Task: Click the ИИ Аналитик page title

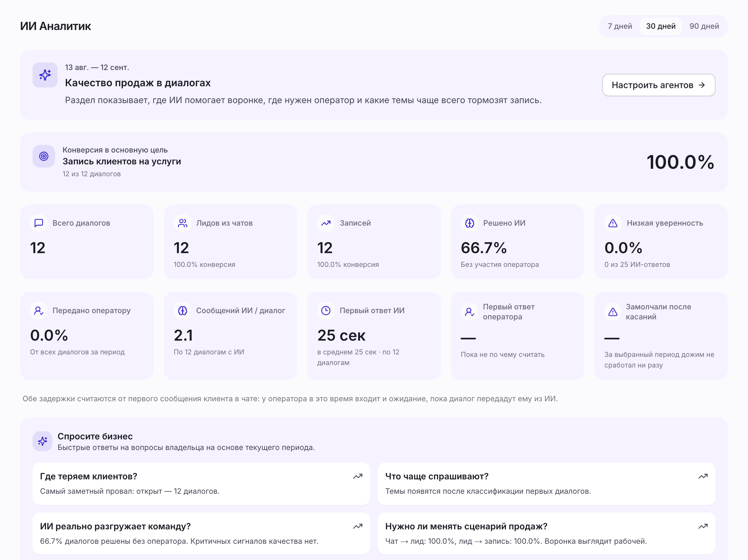Action: pyautogui.click(x=55, y=26)
